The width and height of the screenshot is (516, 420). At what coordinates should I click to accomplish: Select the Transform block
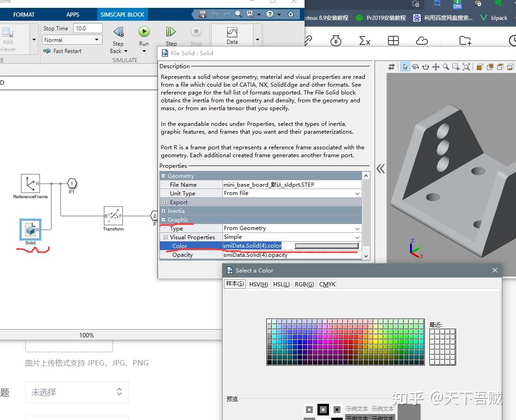tap(113, 216)
